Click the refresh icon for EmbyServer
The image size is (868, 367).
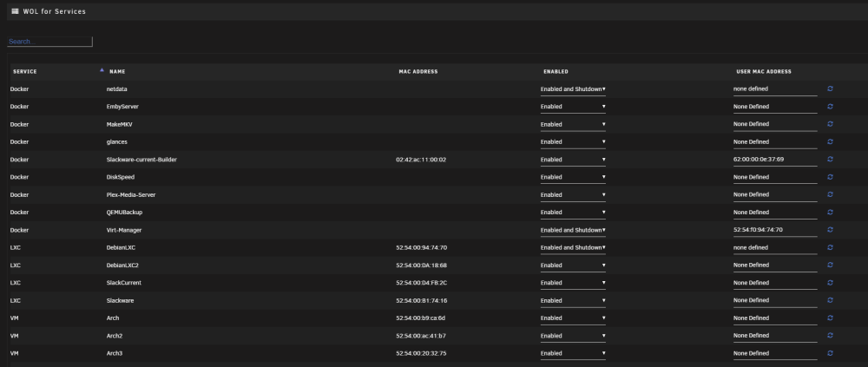(x=830, y=106)
